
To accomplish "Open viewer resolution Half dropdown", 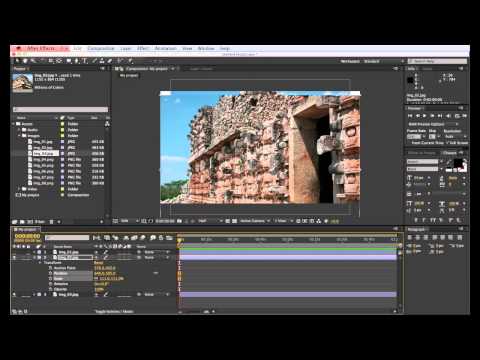I will pos(210,221).
